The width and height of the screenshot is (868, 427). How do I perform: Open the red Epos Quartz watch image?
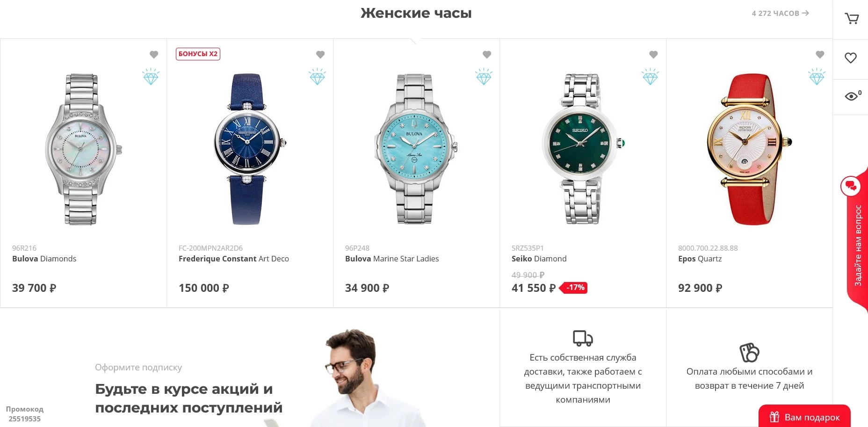click(749, 149)
